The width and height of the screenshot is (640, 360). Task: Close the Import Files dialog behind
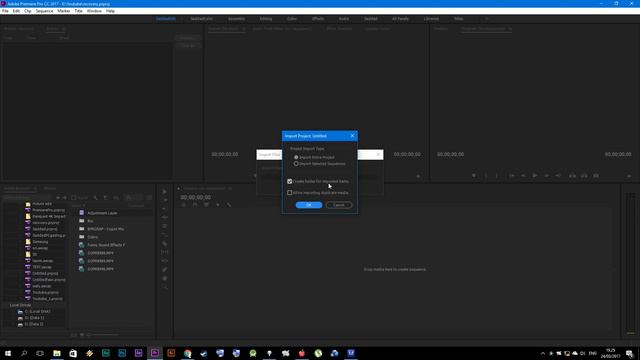(378, 154)
